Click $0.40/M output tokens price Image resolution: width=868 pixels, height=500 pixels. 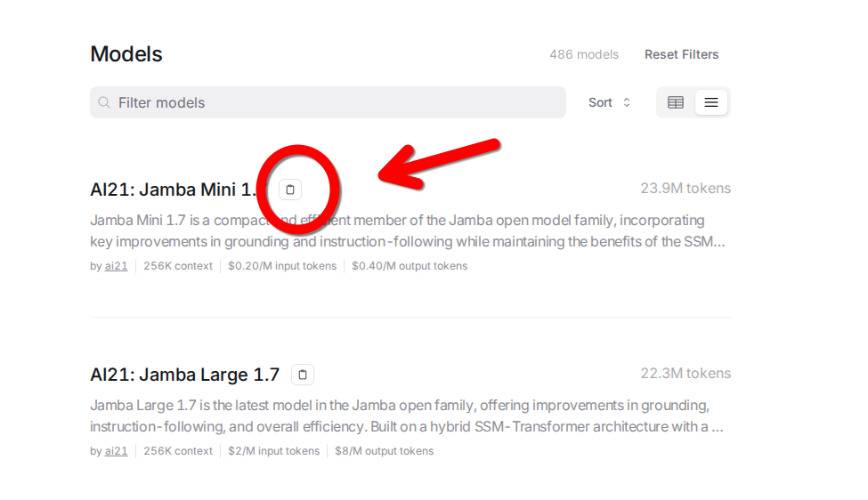pos(410,266)
